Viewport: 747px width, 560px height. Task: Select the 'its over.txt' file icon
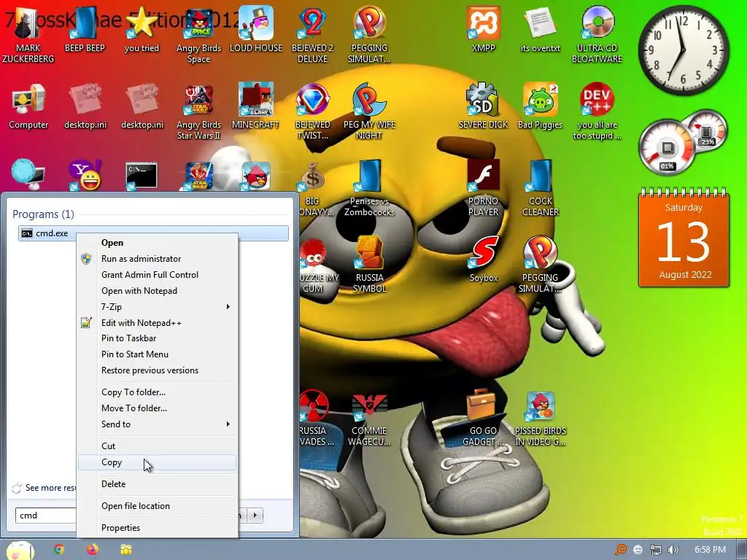pyautogui.click(x=541, y=29)
